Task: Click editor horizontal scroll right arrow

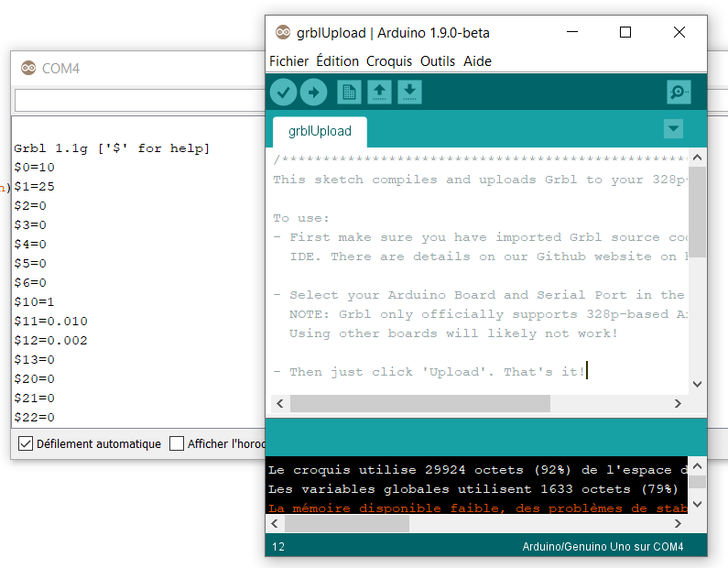Action: 678,404
